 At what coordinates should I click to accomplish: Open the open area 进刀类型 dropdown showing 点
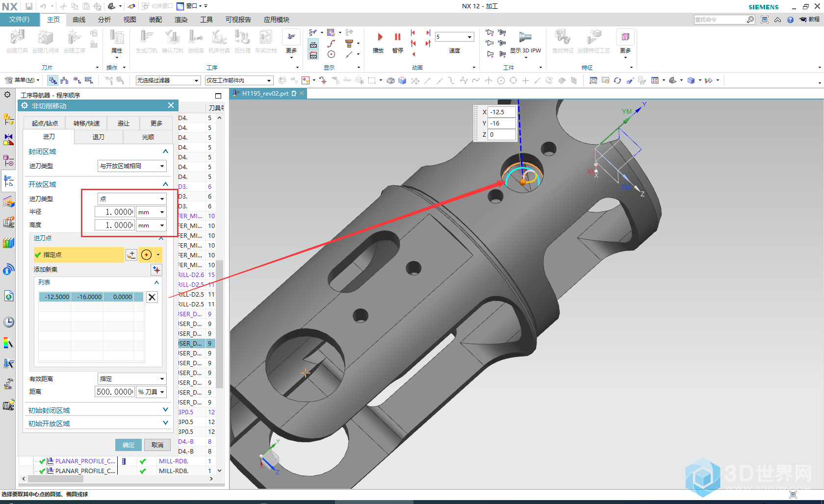click(132, 199)
